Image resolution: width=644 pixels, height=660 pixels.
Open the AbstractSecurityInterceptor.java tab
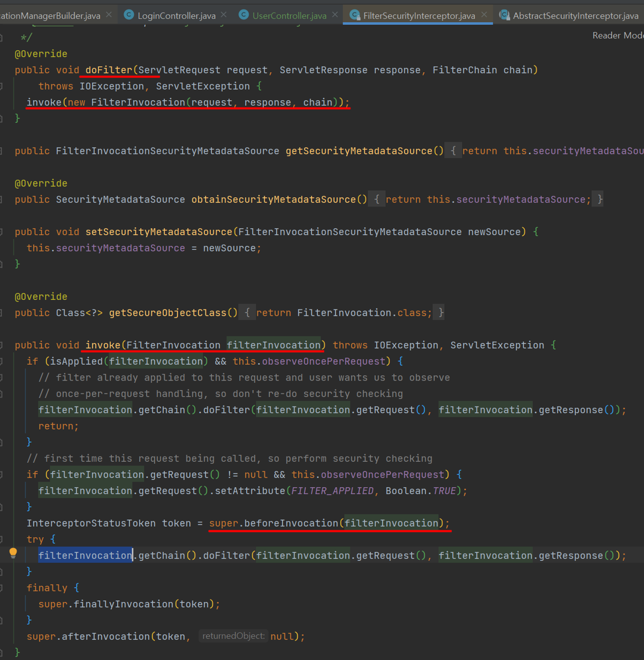coord(575,16)
